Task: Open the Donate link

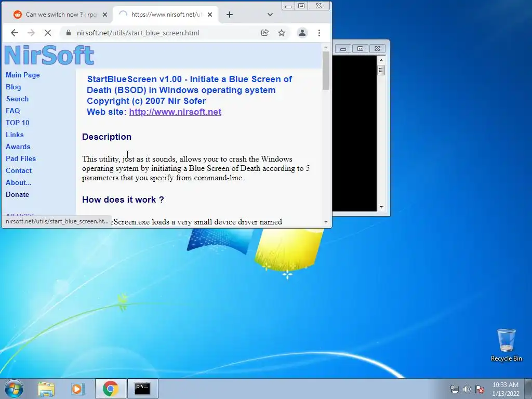Action: tap(17, 194)
